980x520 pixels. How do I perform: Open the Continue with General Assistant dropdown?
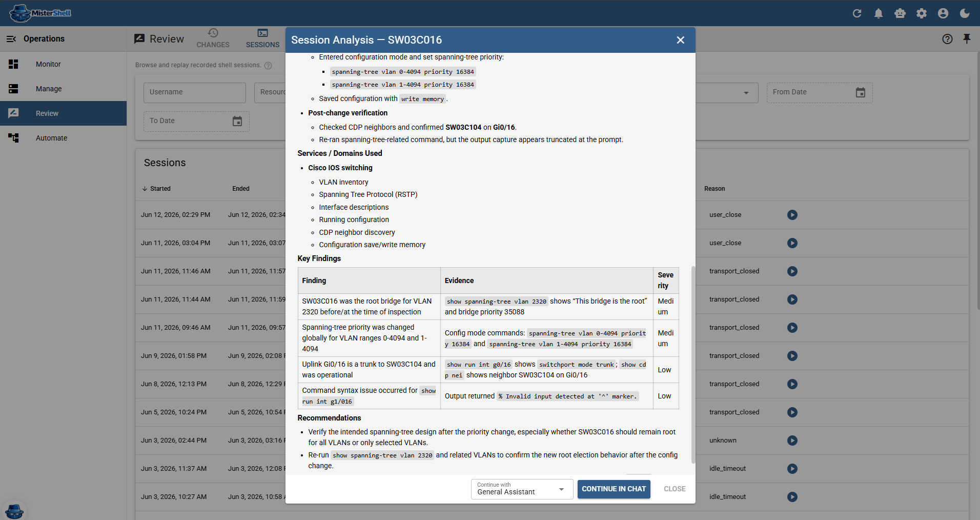522,489
